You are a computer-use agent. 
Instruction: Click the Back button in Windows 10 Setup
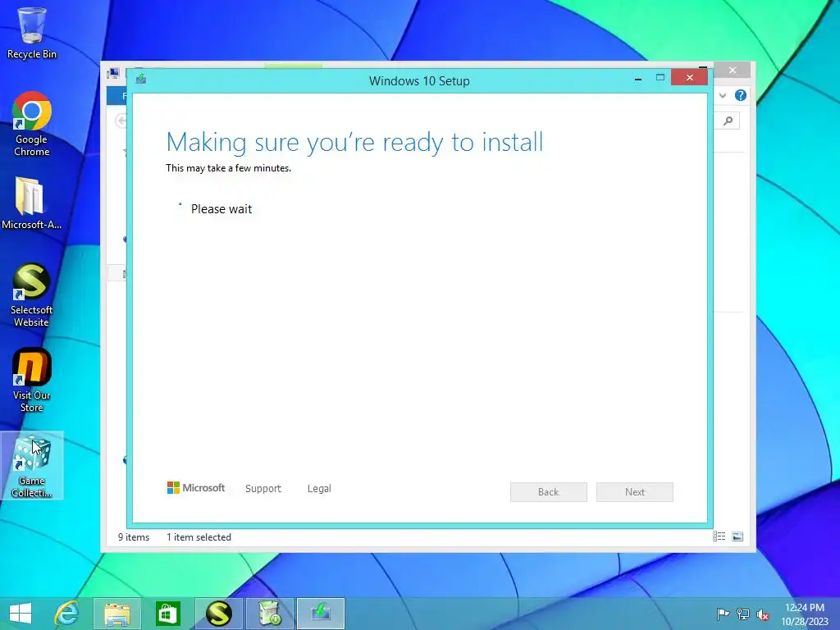pyautogui.click(x=548, y=492)
